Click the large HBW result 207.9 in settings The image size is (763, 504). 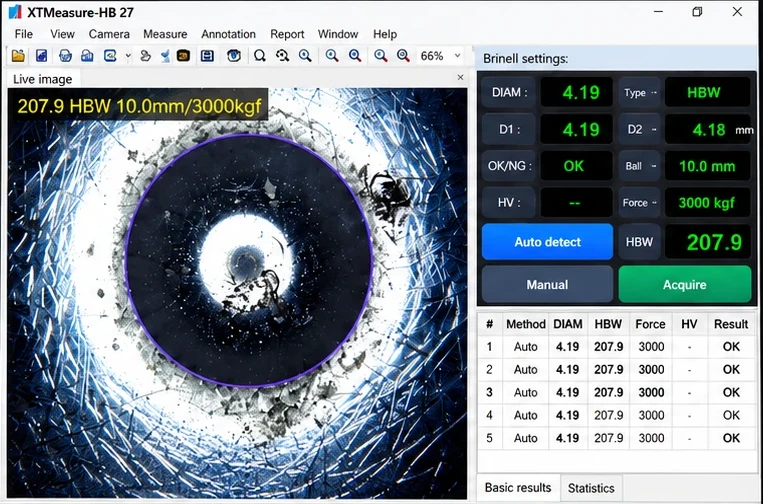708,242
